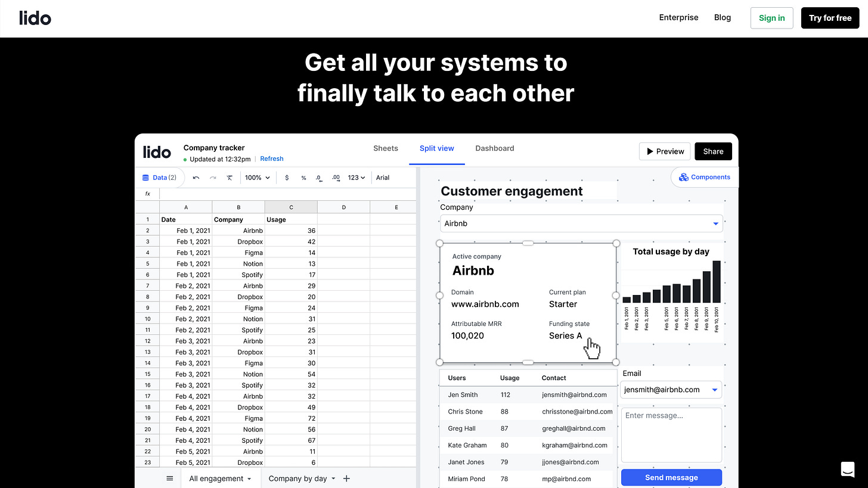Viewport: 868px width, 488px height.
Task: Click the undo arrow in the toolbar
Action: coord(196,178)
